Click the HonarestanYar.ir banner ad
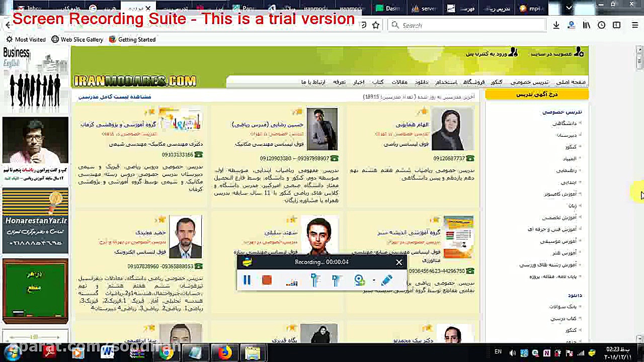This screenshot has height=362, width=644. click(x=35, y=220)
